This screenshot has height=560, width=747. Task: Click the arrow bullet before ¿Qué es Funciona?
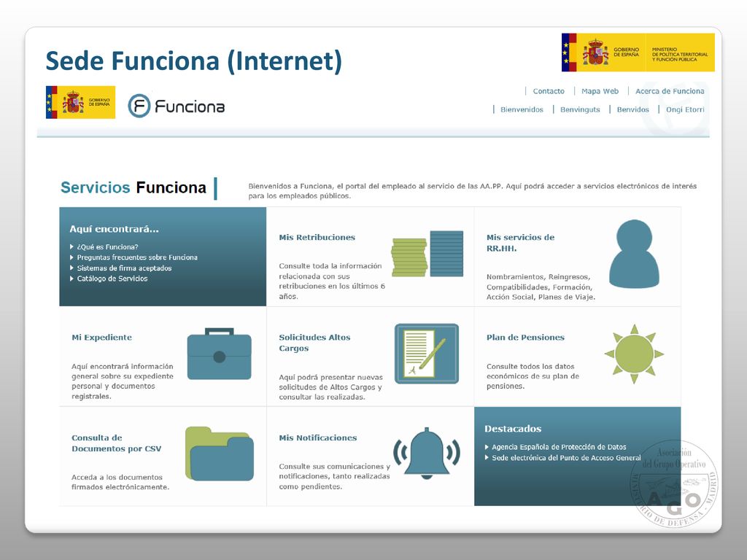[x=72, y=246]
